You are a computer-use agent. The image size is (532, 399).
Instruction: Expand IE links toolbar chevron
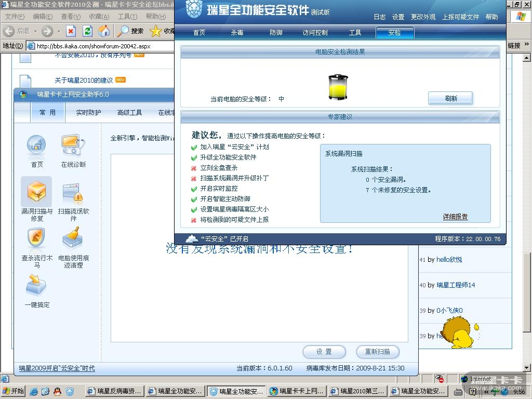526,44
